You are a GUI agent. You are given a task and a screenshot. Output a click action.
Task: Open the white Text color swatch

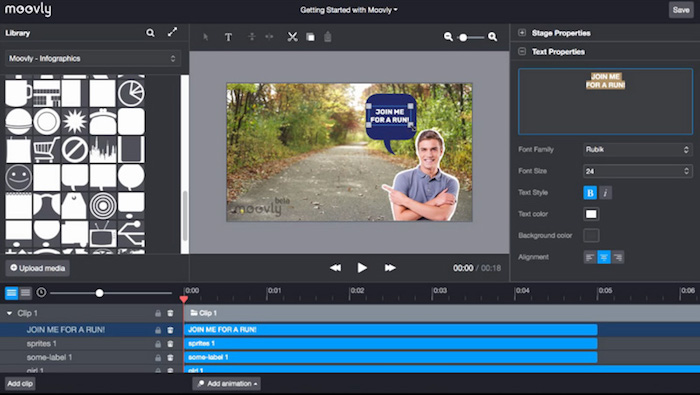click(x=591, y=214)
